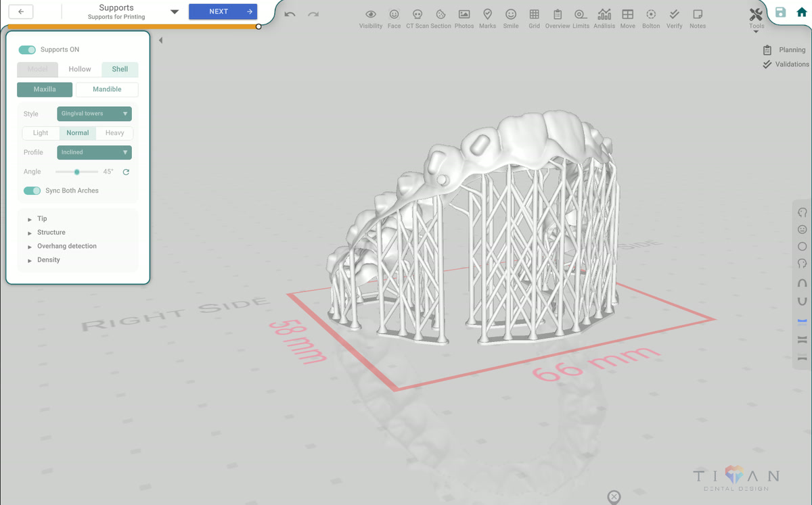Click the 45° angle value

tap(108, 172)
